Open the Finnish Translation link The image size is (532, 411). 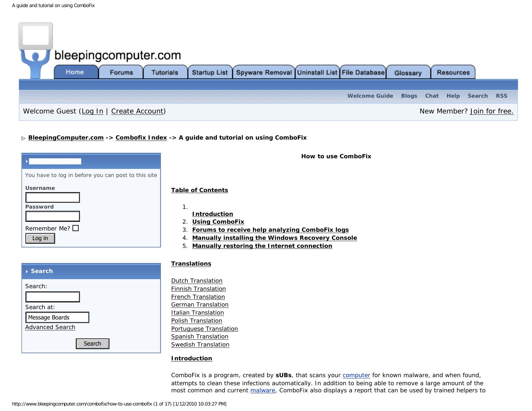198,289
